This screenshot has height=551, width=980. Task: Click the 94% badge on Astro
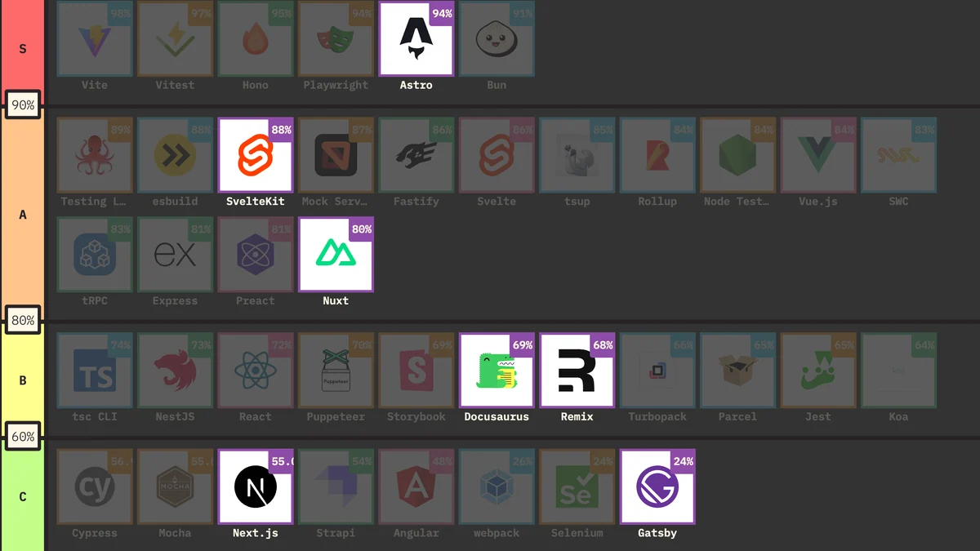442,14
